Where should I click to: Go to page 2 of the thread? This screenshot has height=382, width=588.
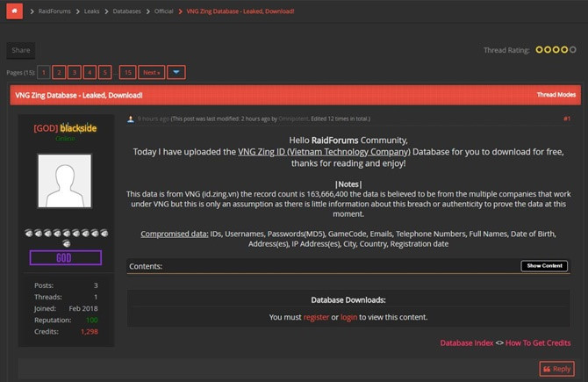(x=59, y=72)
